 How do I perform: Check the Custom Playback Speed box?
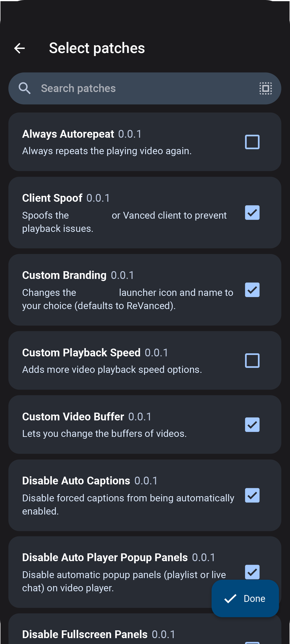252,361
